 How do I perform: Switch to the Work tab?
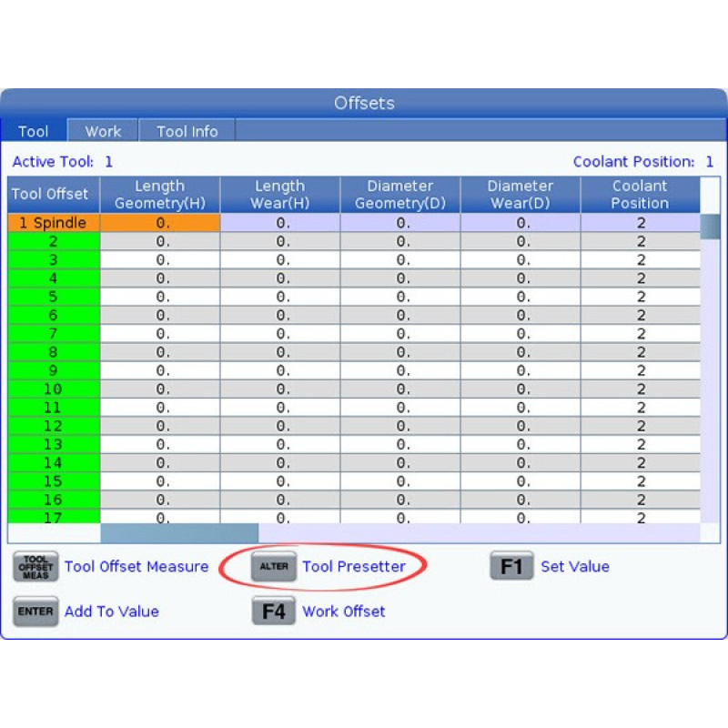103,131
